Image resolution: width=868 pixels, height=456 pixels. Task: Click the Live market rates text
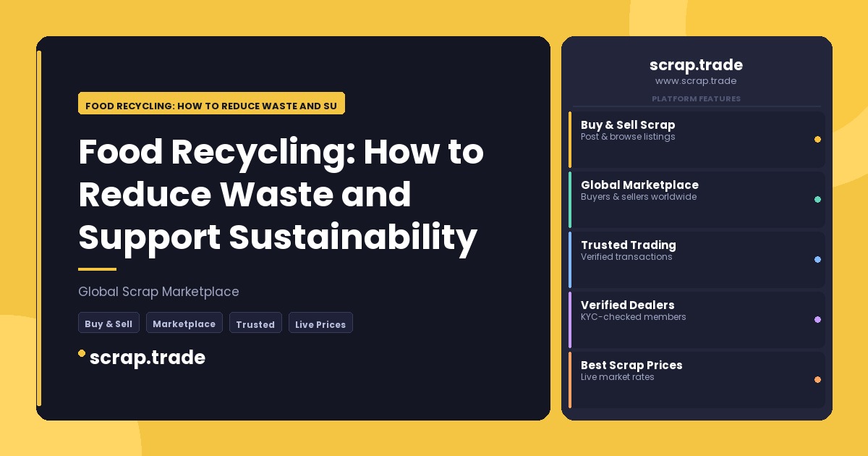coord(618,377)
